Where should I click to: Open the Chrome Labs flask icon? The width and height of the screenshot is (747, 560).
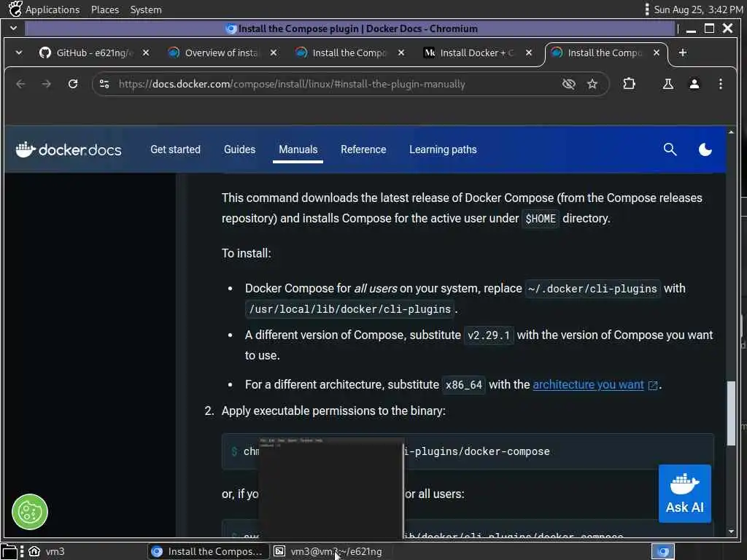pyautogui.click(x=668, y=85)
